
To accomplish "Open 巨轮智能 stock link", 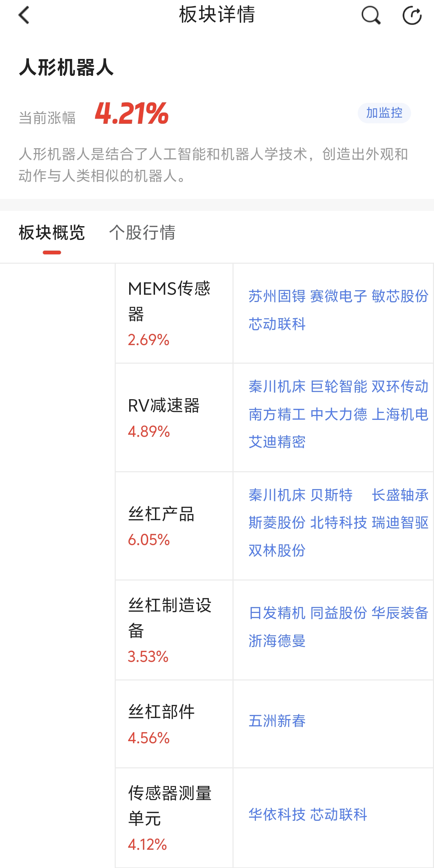I will [339, 386].
